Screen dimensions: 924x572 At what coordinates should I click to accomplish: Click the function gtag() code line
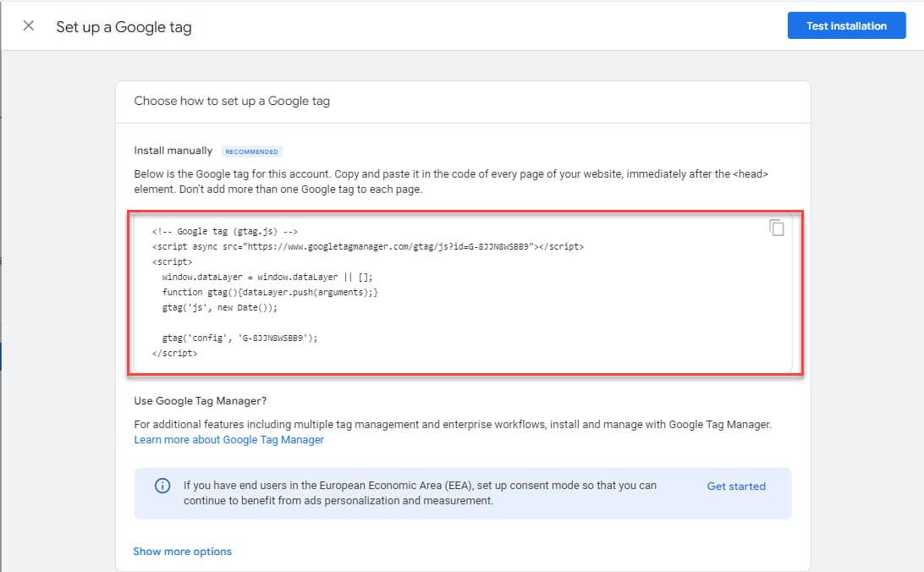(x=269, y=292)
